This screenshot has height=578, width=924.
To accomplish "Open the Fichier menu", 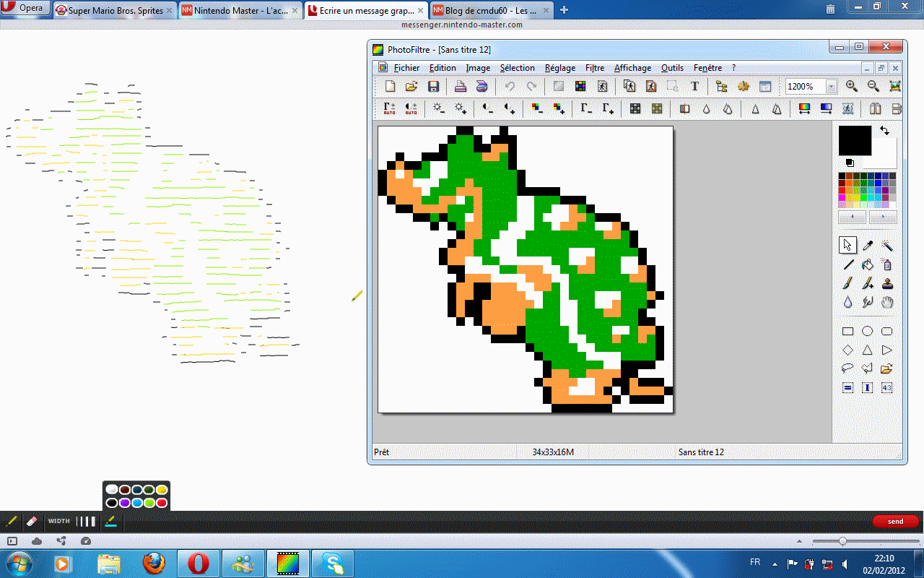I will tap(406, 68).
